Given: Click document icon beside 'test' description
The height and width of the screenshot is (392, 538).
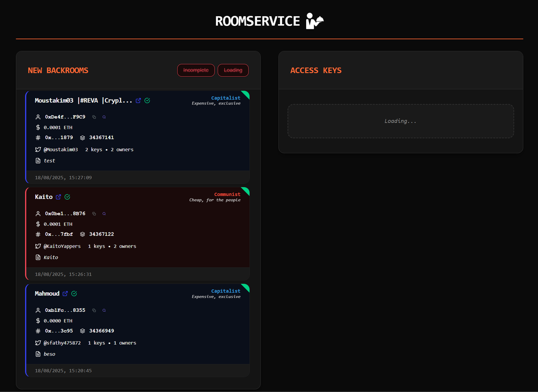Looking at the screenshot, I should tap(38, 160).
